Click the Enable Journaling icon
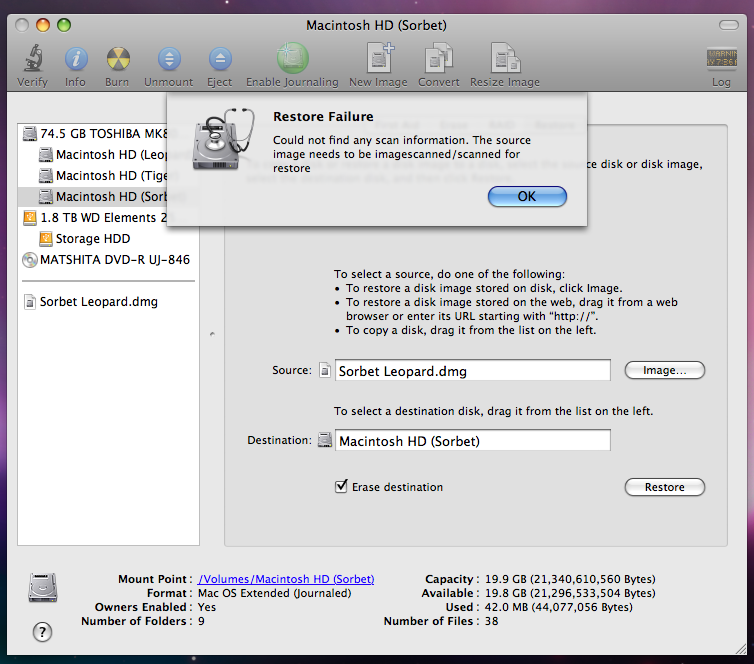The image size is (754, 664). [292, 58]
